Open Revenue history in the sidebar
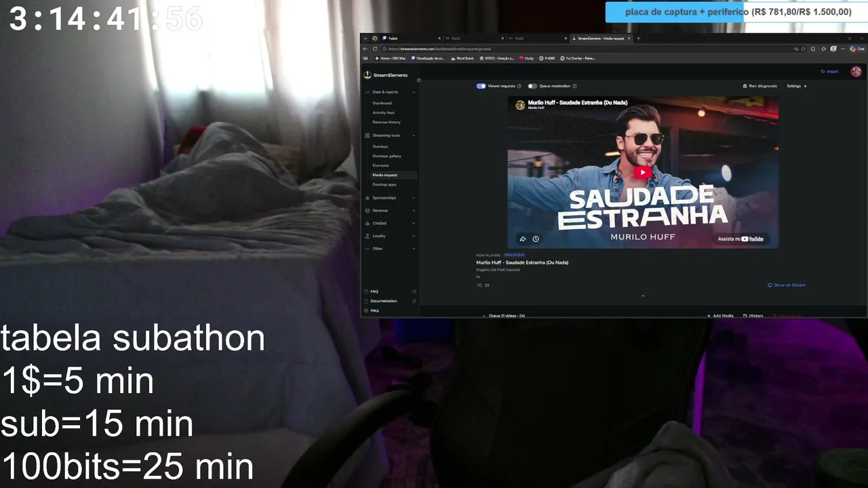The image size is (868, 488). tap(387, 122)
